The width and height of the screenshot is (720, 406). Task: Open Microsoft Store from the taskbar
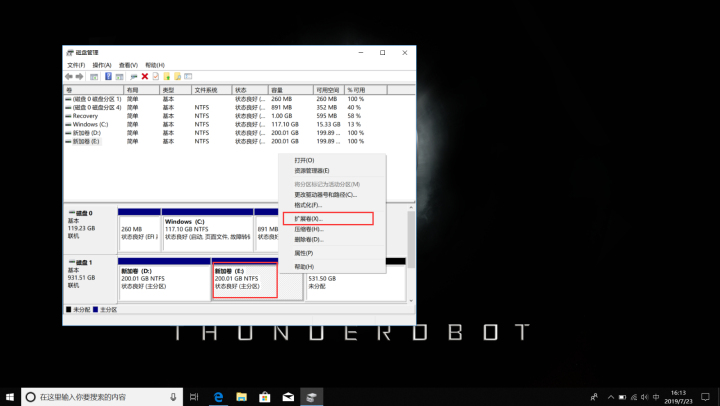pos(264,397)
